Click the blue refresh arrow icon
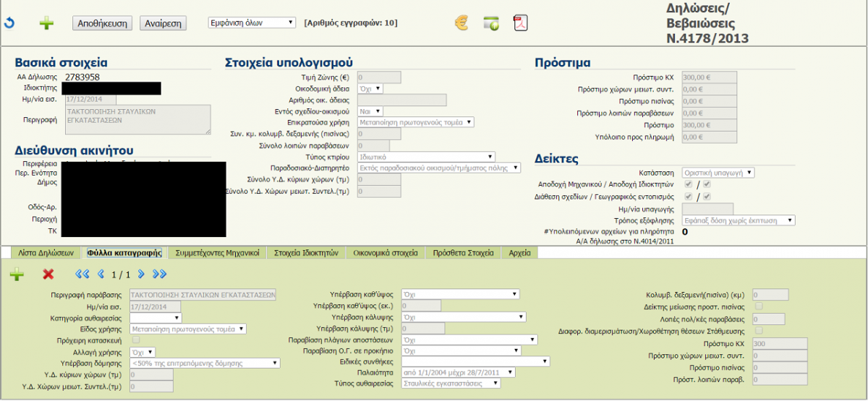This screenshot has height=401, width=868. [9, 23]
